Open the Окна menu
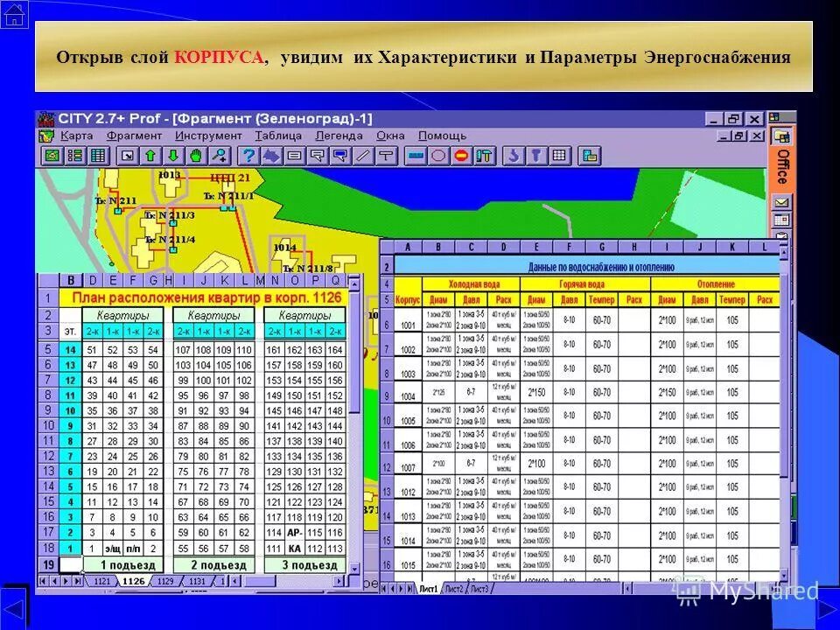Image resolution: width=840 pixels, height=630 pixels. click(x=390, y=136)
